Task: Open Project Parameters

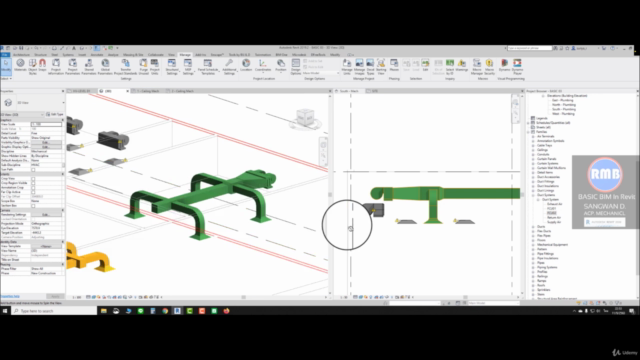Action: pos(72,67)
